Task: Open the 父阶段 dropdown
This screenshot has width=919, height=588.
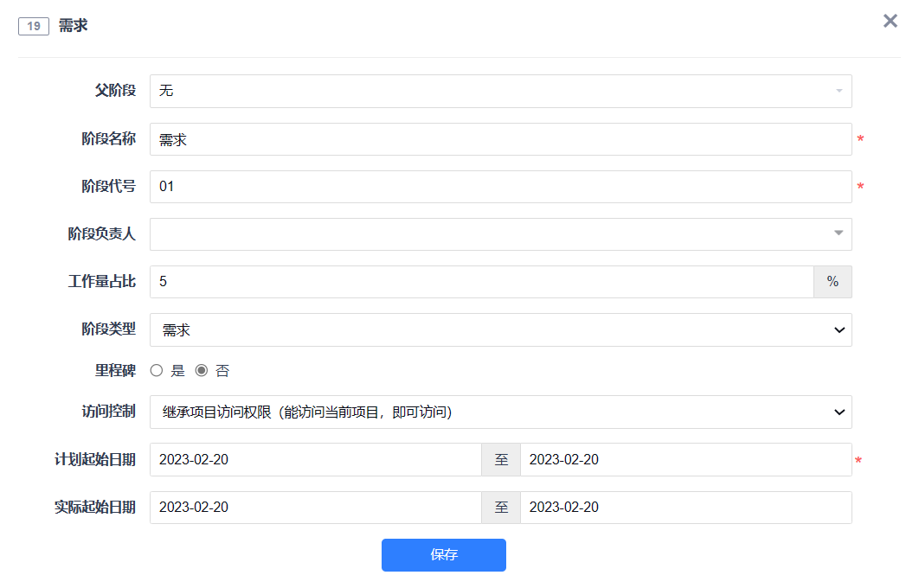Action: pyautogui.click(x=500, y=92)
